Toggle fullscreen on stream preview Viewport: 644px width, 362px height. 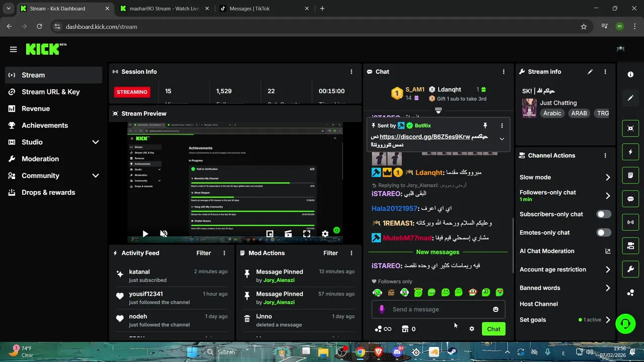tap(306, 234)
